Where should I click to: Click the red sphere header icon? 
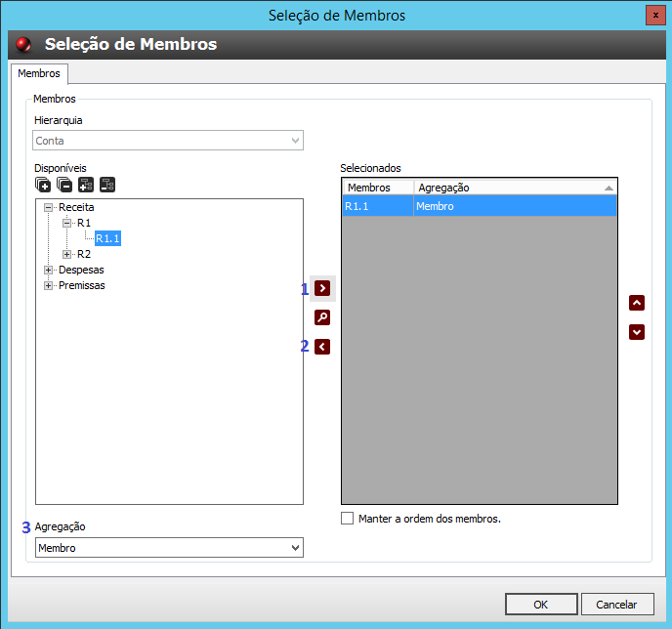click(23, 44)
